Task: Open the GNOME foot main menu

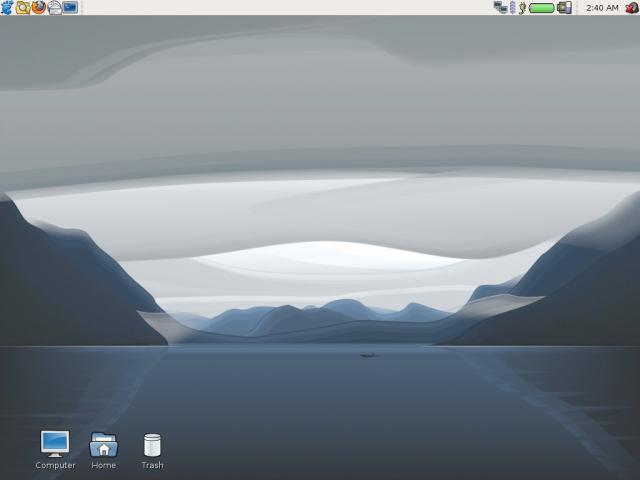Action: pos(7,7)
